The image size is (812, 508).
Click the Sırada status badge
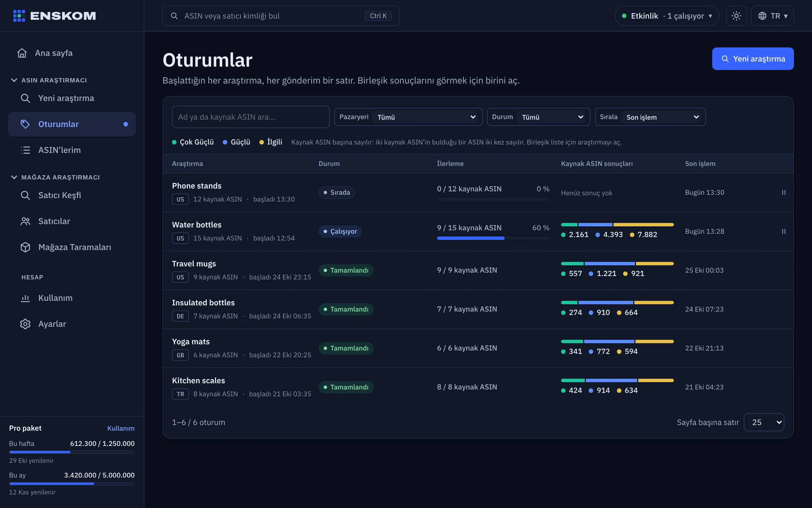point(337,192)
